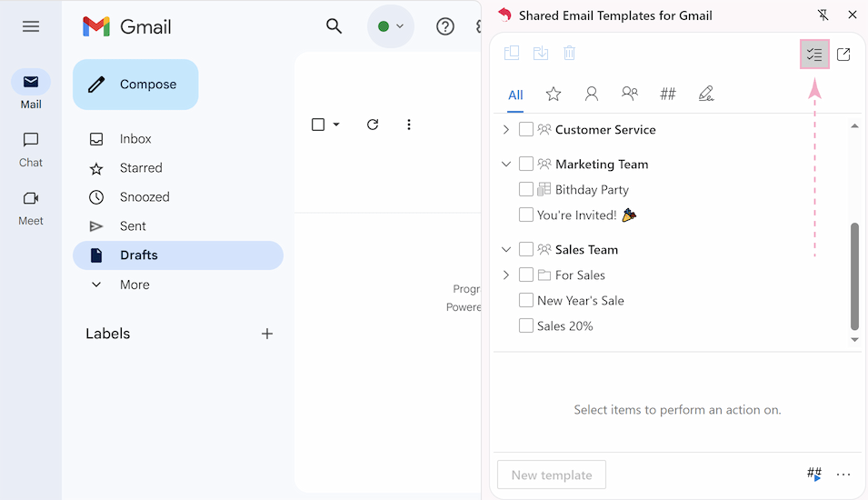Collapse the Sales Team group
Image resolution: width=868 pixels, height=500 pixels.
(x=506, y=249)
